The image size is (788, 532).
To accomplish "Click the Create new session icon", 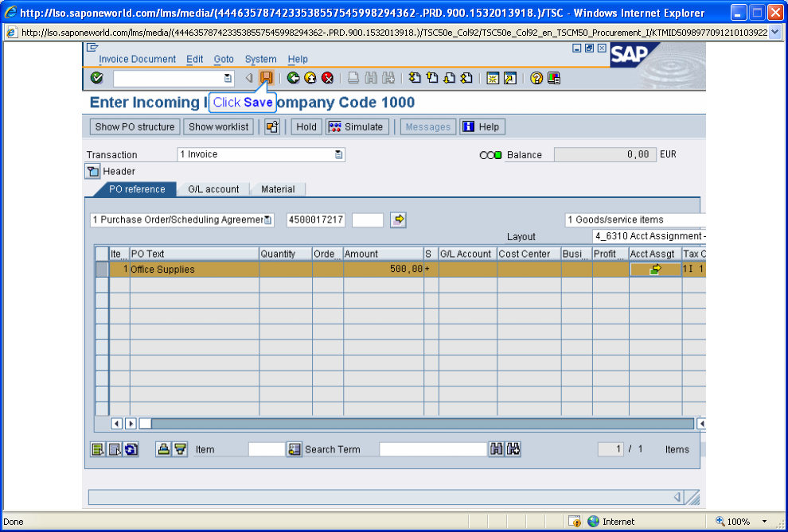I will (493, 78).
